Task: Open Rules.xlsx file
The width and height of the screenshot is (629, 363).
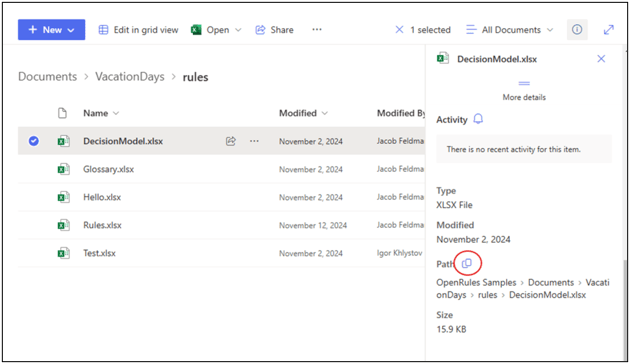Action: pyautogui.click(x=102, y=225)
